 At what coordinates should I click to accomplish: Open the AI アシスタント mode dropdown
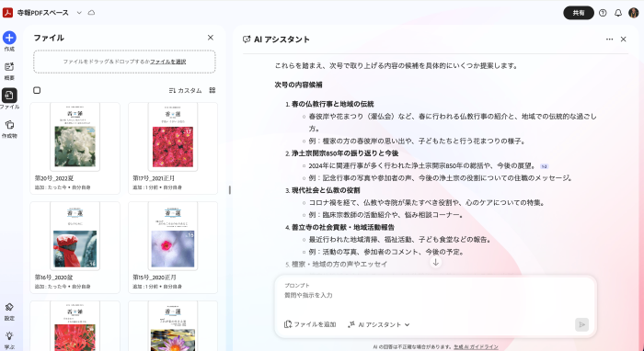click(379, 324)
